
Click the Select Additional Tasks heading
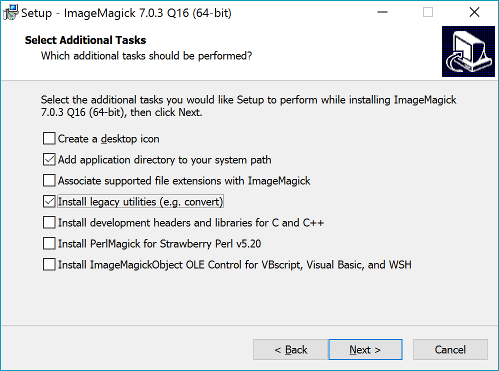[85, 40]
